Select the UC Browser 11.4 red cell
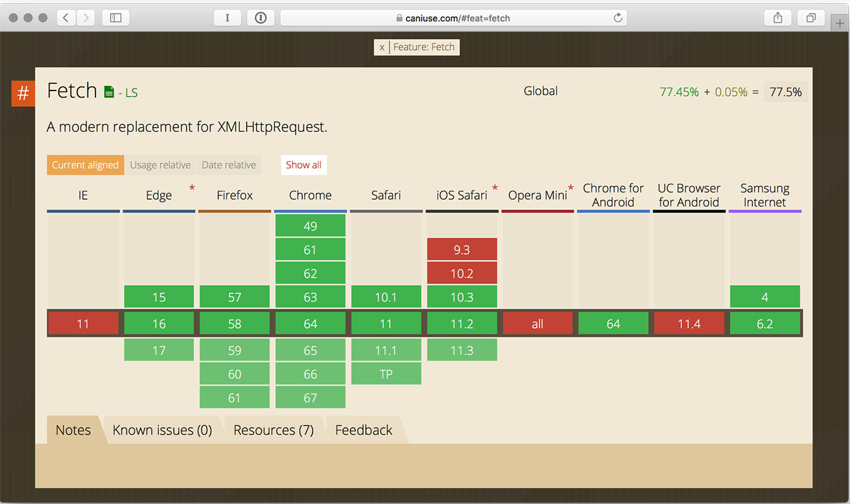Image resolution: width=850 pixels, height=504 pixels. pos(689,323)
